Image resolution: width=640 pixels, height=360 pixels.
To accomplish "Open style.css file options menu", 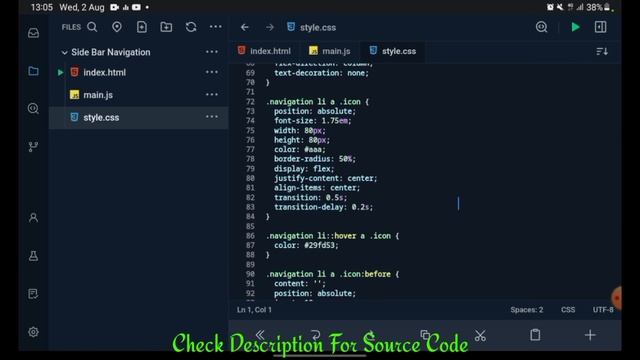I will 211,117.
